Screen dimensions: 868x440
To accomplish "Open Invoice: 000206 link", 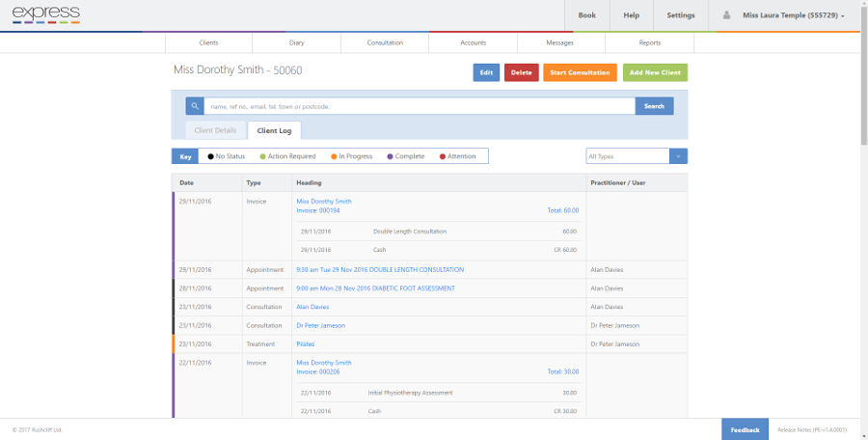I will click(x=318, y=371).
